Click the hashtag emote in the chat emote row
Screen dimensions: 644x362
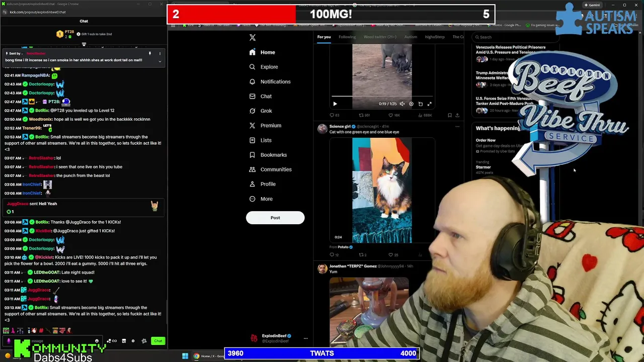[41, 330]
